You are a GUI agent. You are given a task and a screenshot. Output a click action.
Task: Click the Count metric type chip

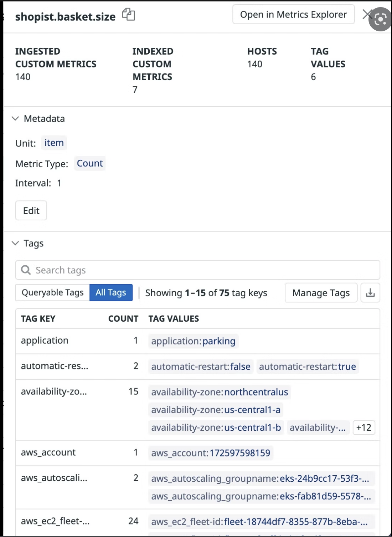pyautogui.click(x=89, y=163)
